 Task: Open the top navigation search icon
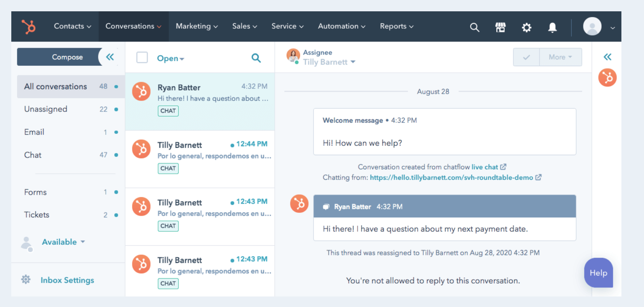[475, 27]
